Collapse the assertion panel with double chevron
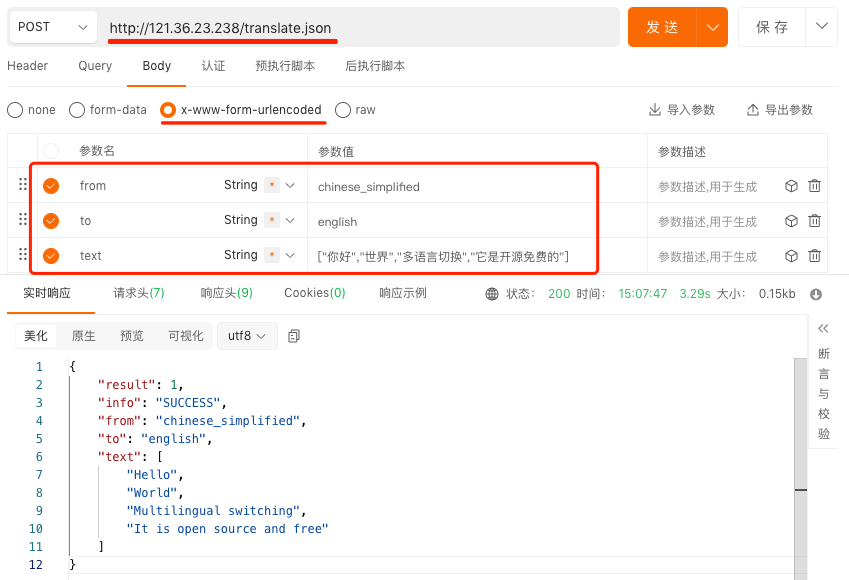Image resolution: width=849 pixels, height=580 pixels. click(x=824, y=329)
